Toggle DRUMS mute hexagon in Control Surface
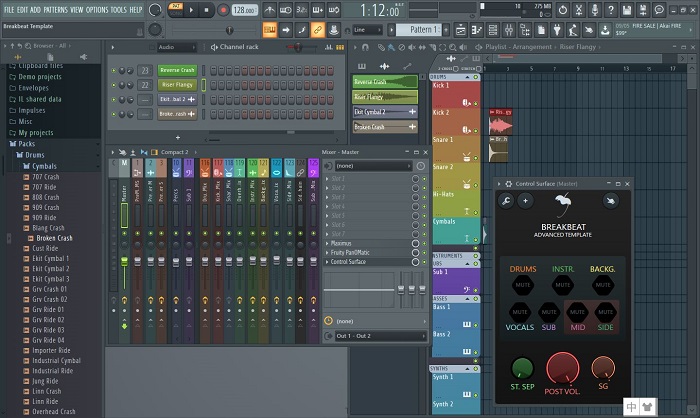The image size is (700, 418). click(523, 285)
